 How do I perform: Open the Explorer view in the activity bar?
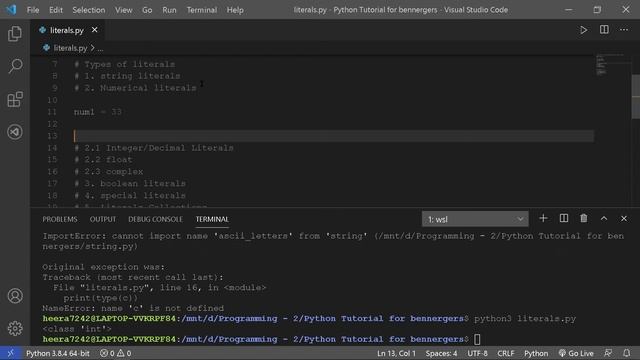coord(15,34)
